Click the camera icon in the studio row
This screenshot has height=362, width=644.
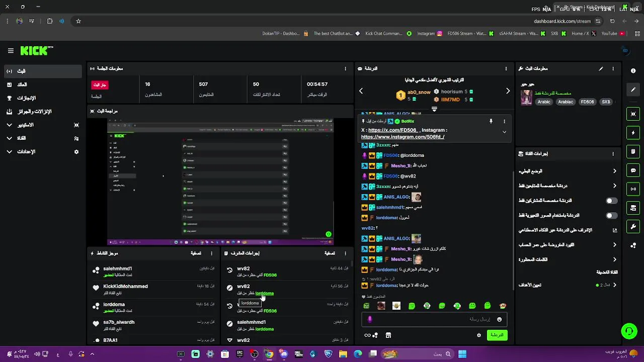(76, 125)
